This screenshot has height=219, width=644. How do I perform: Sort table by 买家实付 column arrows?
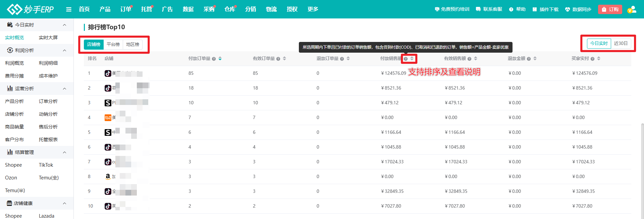599,59
